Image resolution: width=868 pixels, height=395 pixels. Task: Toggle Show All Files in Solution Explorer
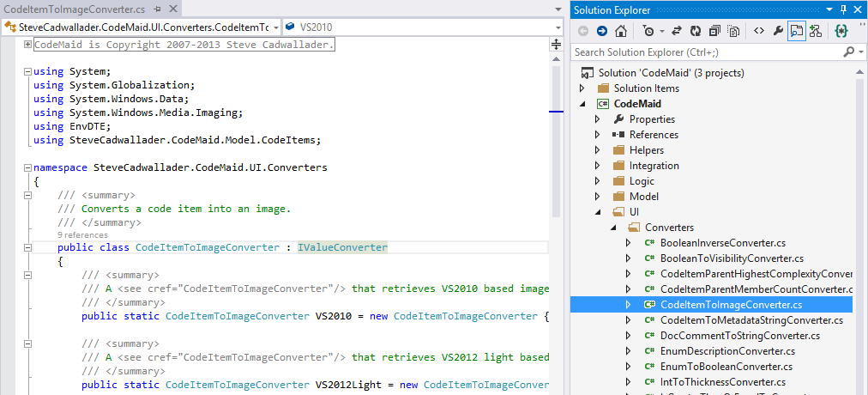734,31
